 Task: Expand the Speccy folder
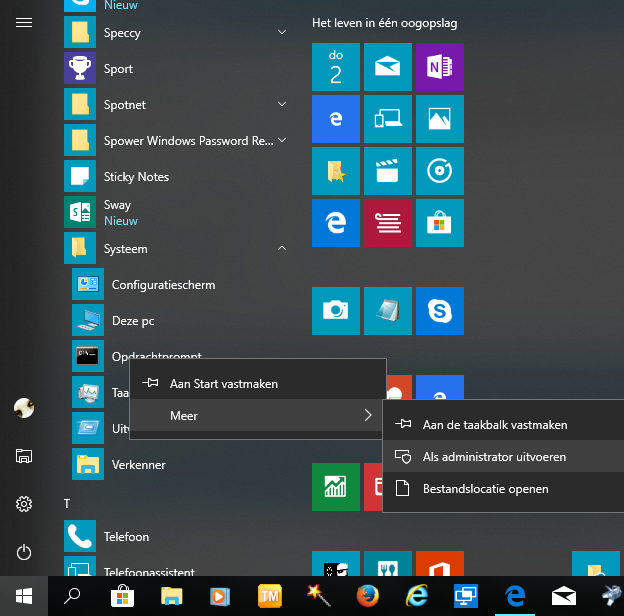click(x=282, y=33)
